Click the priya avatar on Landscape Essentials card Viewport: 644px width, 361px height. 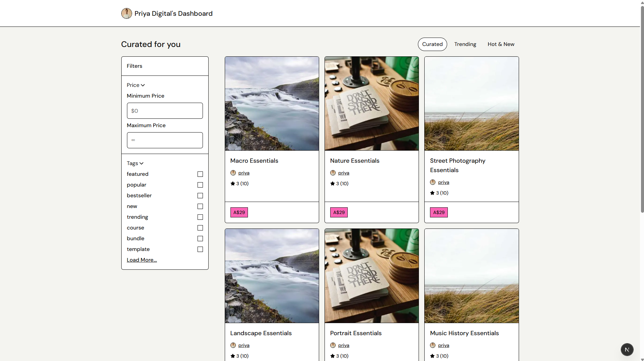pos(233,345)
